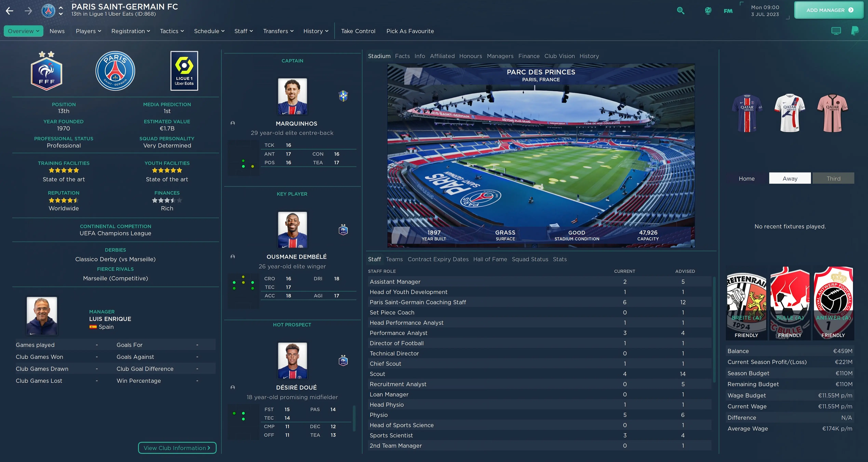The height and width of the screenshot is (462, 868).
Task: Click Désiré Doué's France badge
Action: click(x=343, y=360)
